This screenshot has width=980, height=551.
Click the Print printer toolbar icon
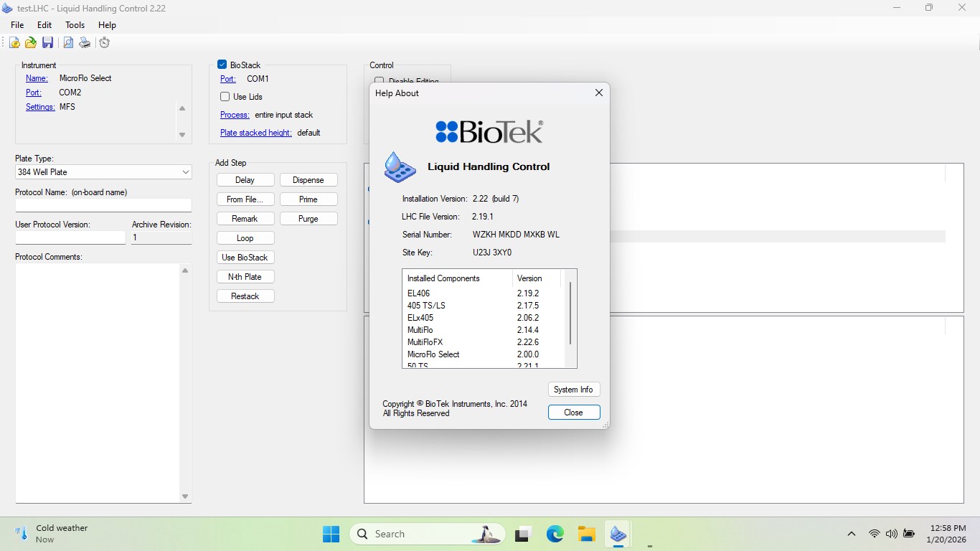pyautogui.click(x=85, y=43)
